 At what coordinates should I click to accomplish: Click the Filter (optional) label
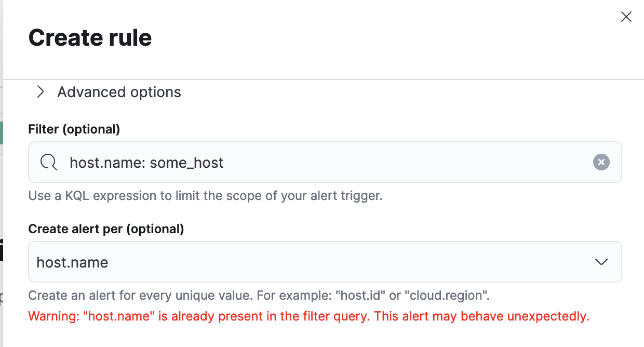coord(74,129)
